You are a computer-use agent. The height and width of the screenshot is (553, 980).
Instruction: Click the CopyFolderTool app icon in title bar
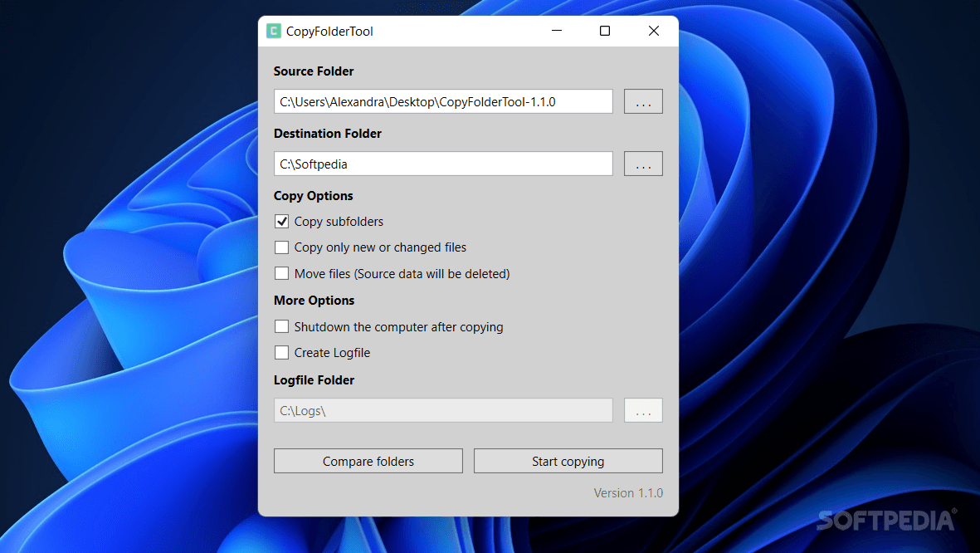(x=274, y=32)
